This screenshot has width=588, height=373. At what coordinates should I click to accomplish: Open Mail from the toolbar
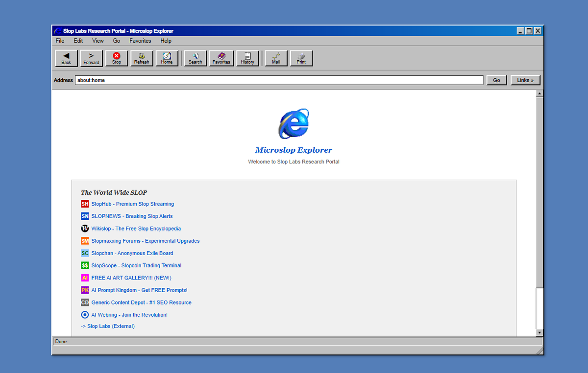[276, 58]
